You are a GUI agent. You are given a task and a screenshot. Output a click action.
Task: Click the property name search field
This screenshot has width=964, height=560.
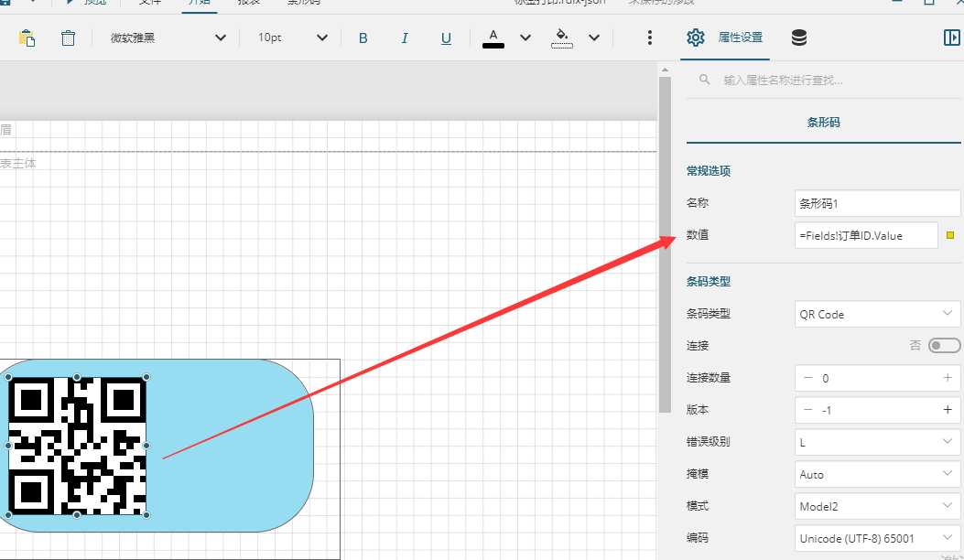point(825,80)
